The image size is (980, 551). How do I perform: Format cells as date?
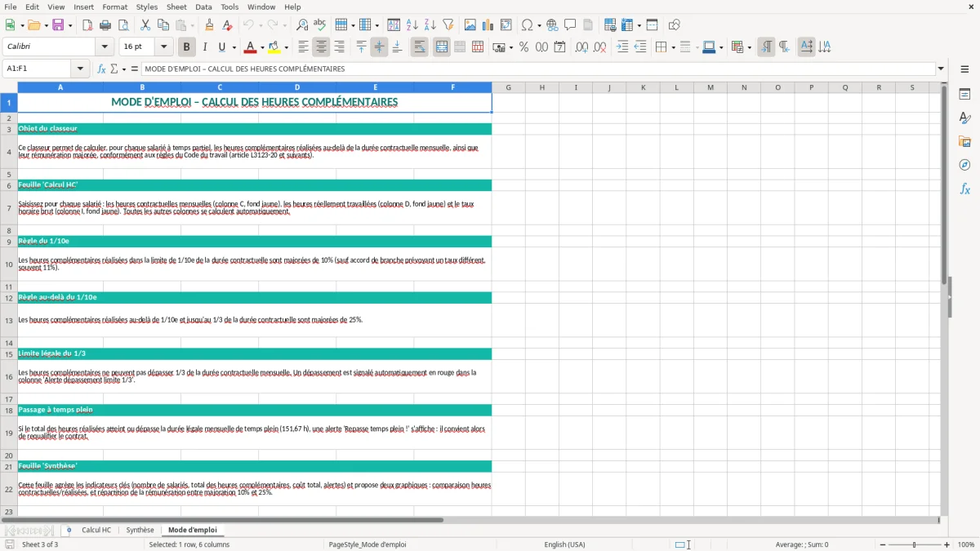(559, 47)
